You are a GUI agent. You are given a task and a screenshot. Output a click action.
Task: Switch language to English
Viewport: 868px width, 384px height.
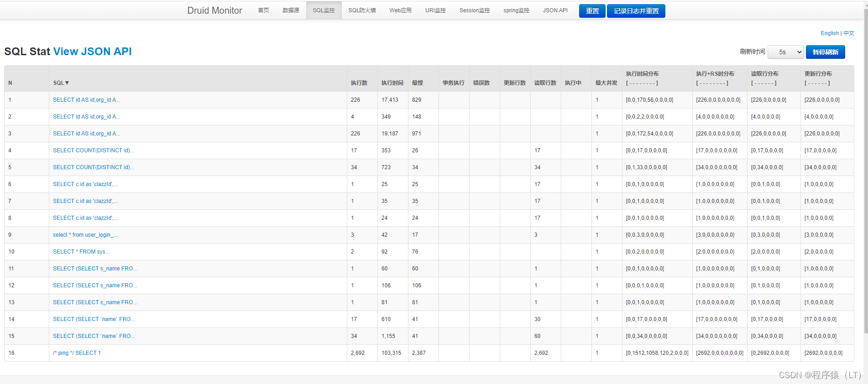830,33
